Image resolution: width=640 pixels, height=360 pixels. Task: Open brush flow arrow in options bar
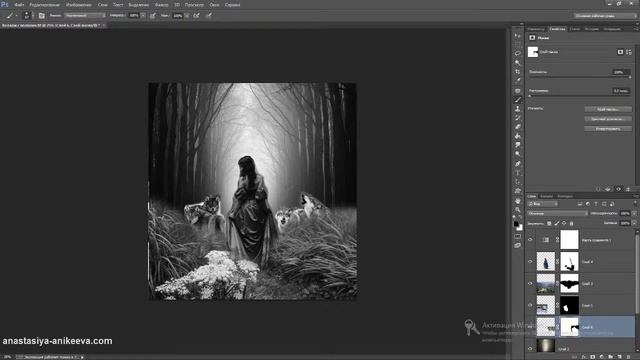pyautogui.click(x=187, y=16)
